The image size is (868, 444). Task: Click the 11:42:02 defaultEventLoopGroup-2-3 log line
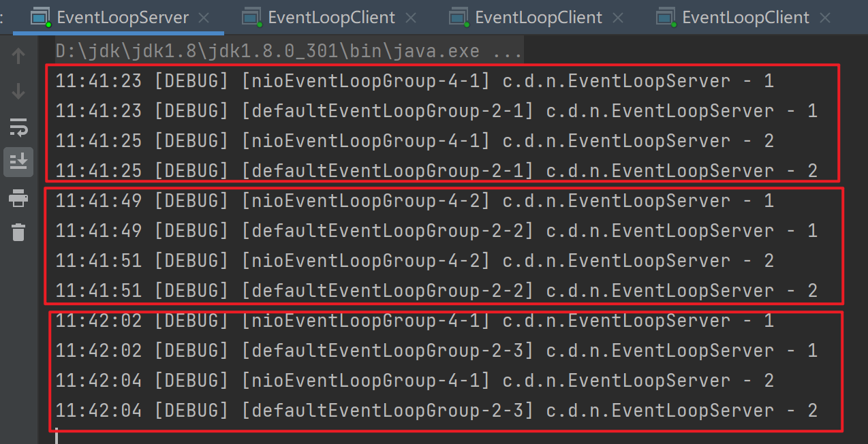[436, 351]
